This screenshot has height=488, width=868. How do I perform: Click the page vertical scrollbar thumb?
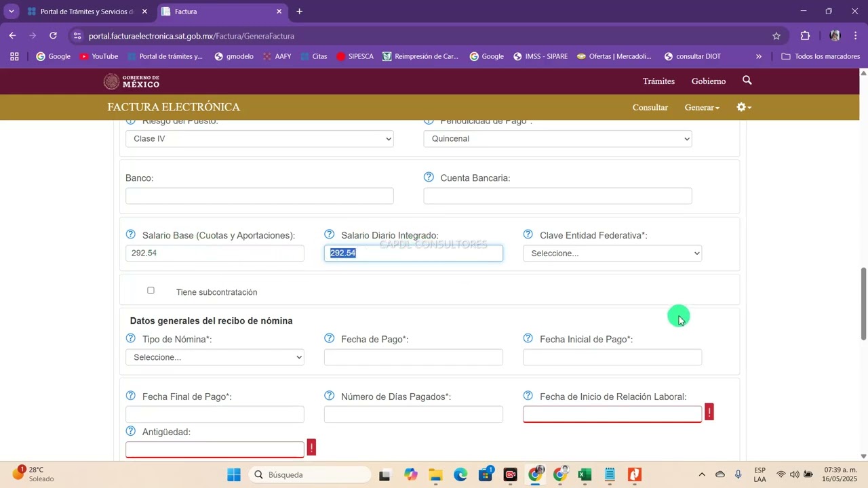[863, 304]
